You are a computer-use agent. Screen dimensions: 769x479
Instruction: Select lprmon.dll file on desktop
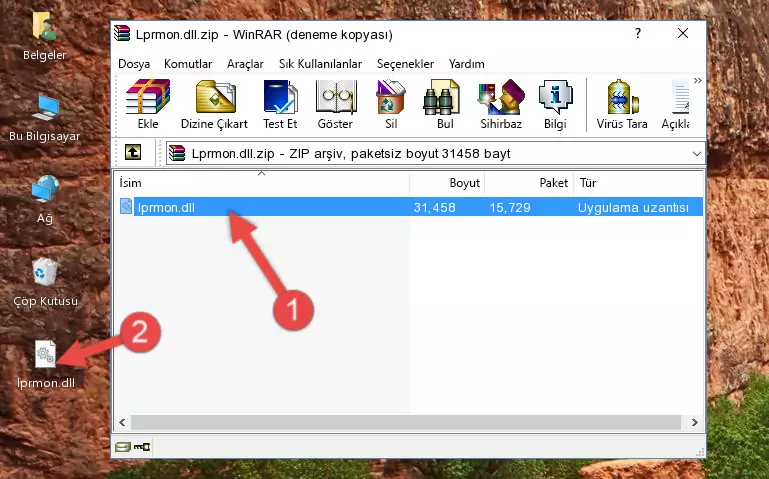coord(46,364)
